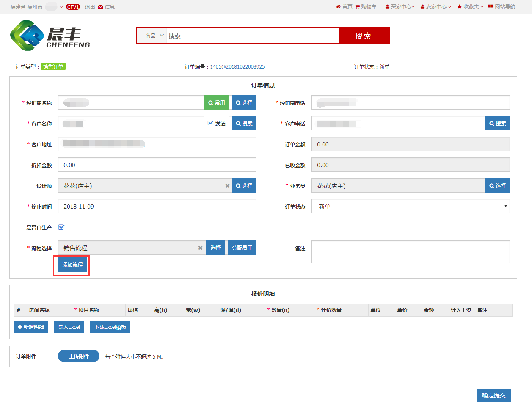
Task: Open the favorites menu
Action: (470, 7)
